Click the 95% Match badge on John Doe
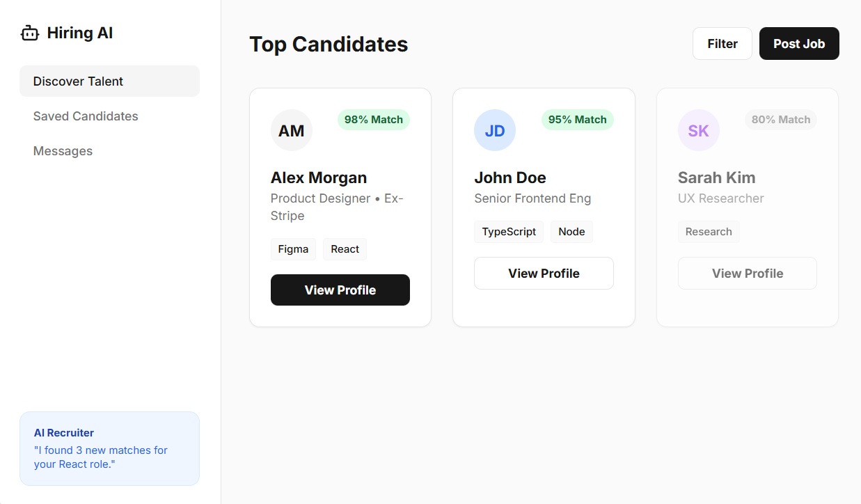 (577, 120)
